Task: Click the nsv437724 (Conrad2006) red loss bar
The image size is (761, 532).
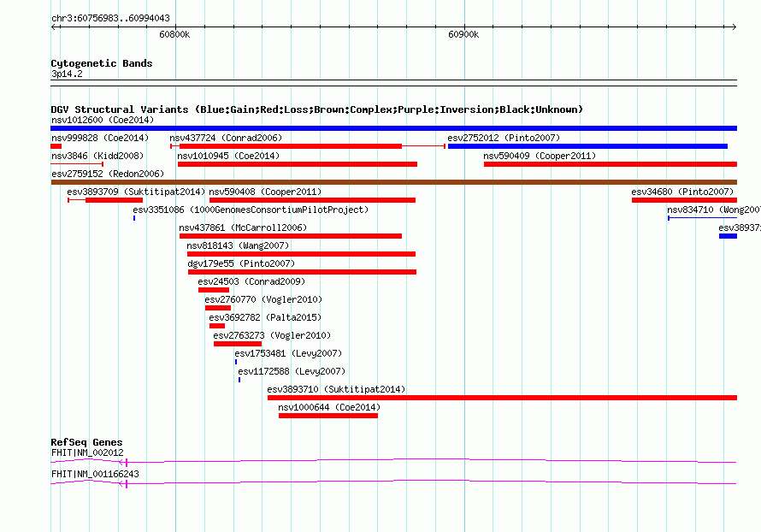Action: (290, 146)
